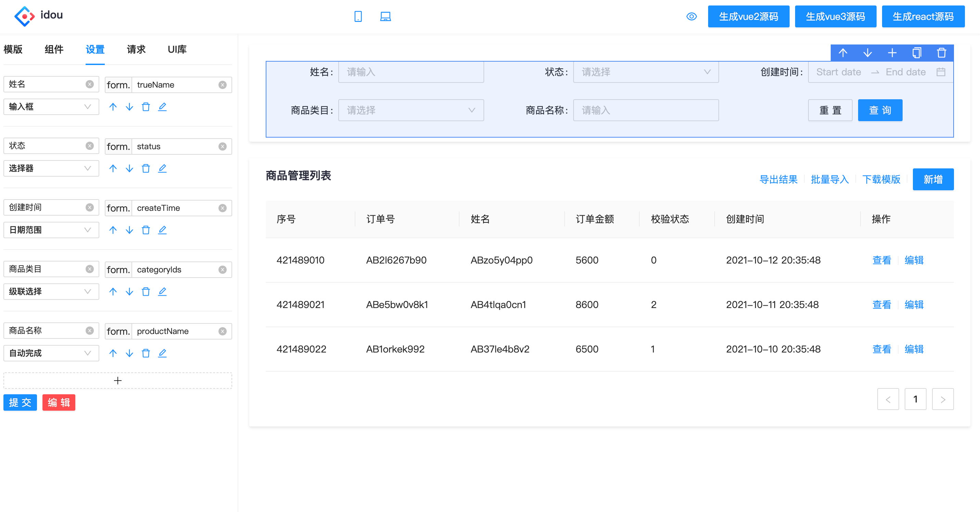
Task: Open the 输入框 type dropdown
Action: click(51, 107)
